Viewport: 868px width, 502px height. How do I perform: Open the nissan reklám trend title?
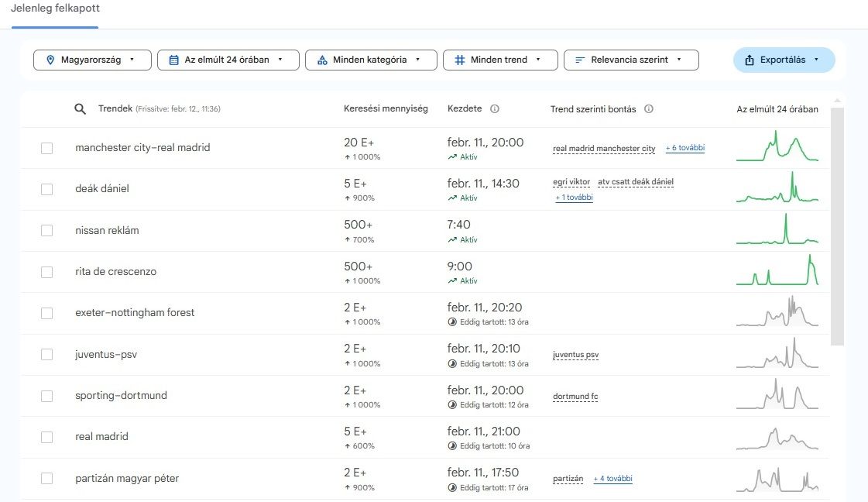pyautogui.click(x=108, y=231)
